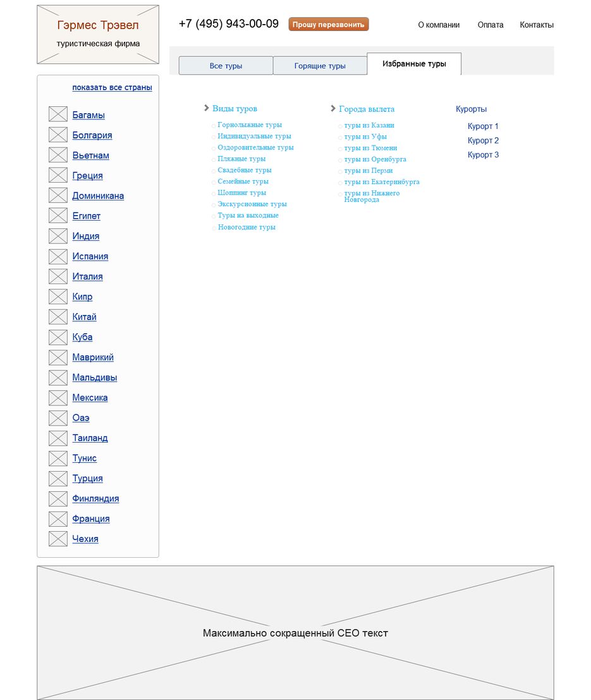This screenshot has width=591, height=700.
Task: Click the flag placeholder icon beside Мальдивы
Action: [x=58, y=377]
